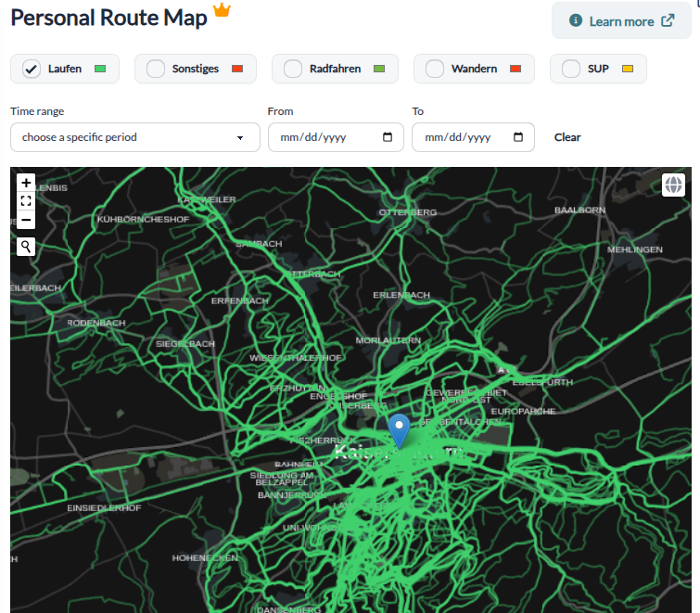The image size is (700, 613).
Task: Uncheck the Laufen checkbox
Action: 32,69
